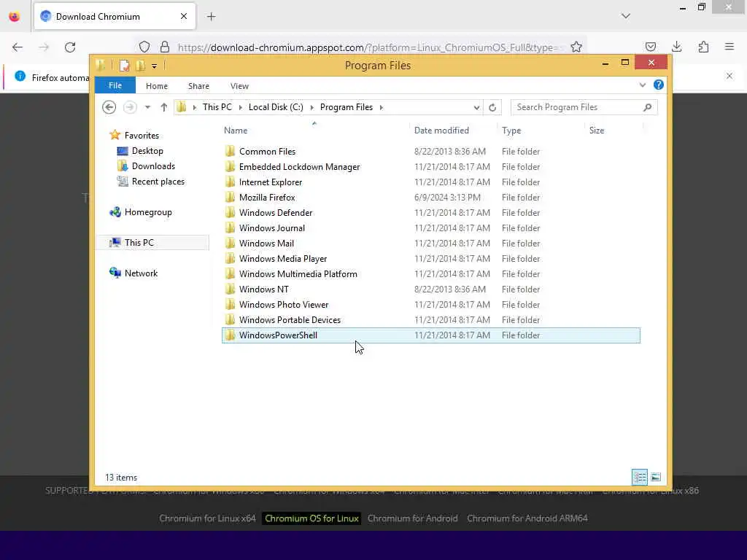
Task: Dismiss the Firefox notification bar
Action: point(729,76)
